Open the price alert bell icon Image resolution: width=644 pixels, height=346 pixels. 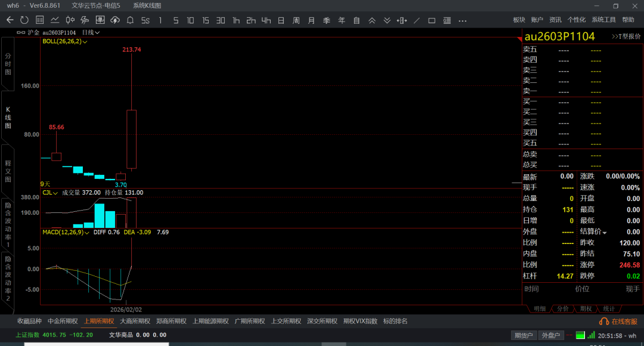[130, 20]
